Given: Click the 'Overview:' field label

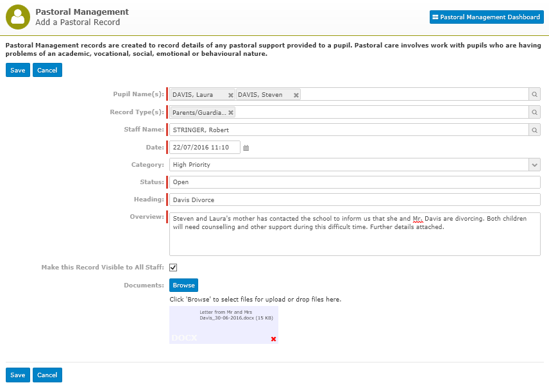Looking at the screenshot, I should (x=147, y=217).
